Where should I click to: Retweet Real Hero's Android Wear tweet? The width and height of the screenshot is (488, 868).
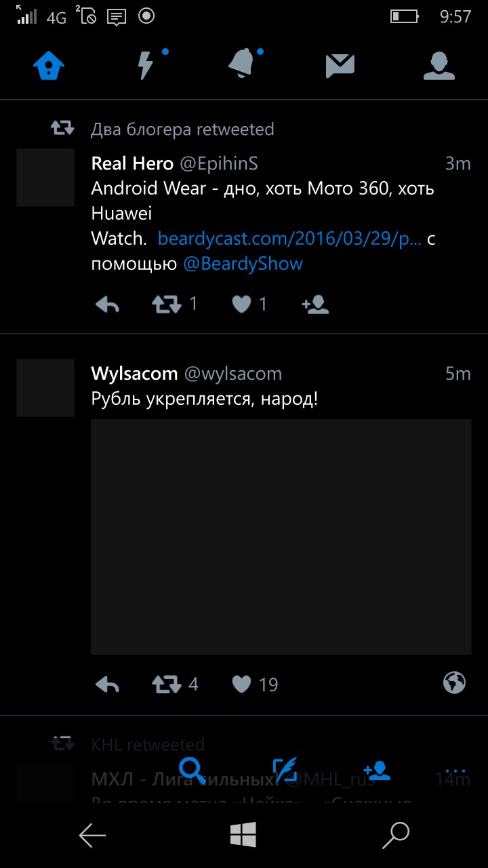pyautogui.click(x=167, y=304)
